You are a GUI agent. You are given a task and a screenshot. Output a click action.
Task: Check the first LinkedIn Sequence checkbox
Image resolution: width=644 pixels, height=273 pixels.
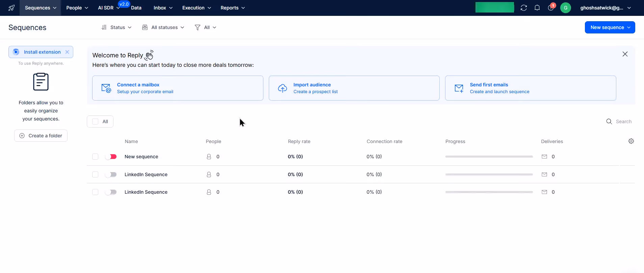pyautogui.click(x=95, y=174)
